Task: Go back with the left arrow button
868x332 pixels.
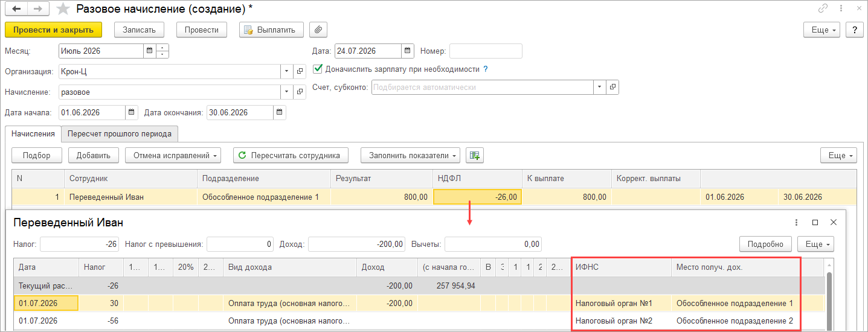Action: pos(16,9)
